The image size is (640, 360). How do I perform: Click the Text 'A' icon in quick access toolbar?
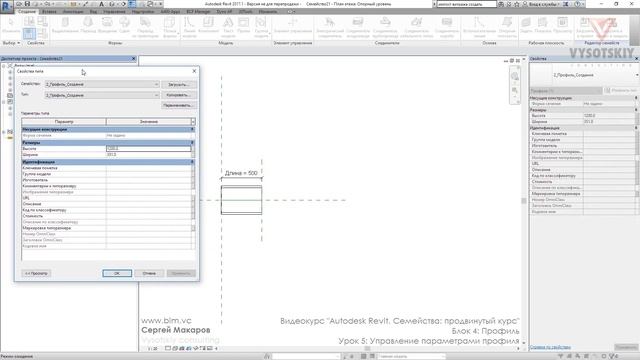(102, 4)
